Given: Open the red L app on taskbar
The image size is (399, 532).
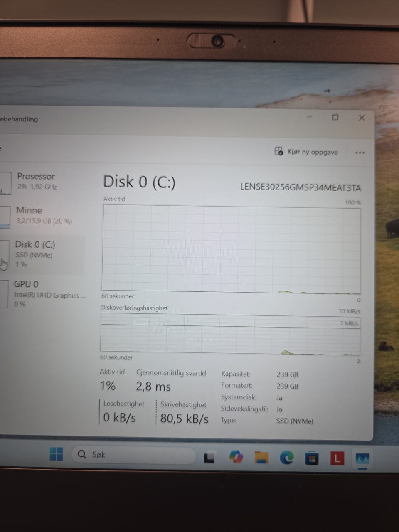Looking at the screenshot, I should point(337,458).
